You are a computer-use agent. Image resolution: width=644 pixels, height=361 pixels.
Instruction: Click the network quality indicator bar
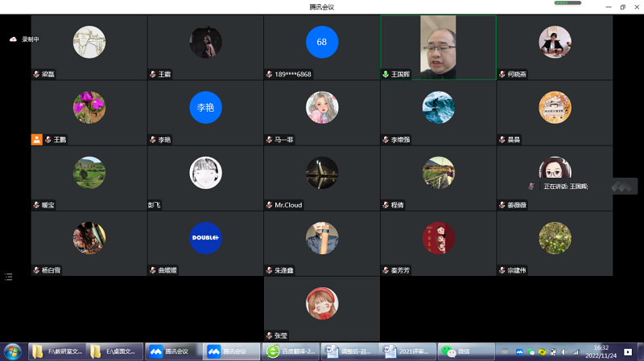pyautogui.click(x=567, y=2)
